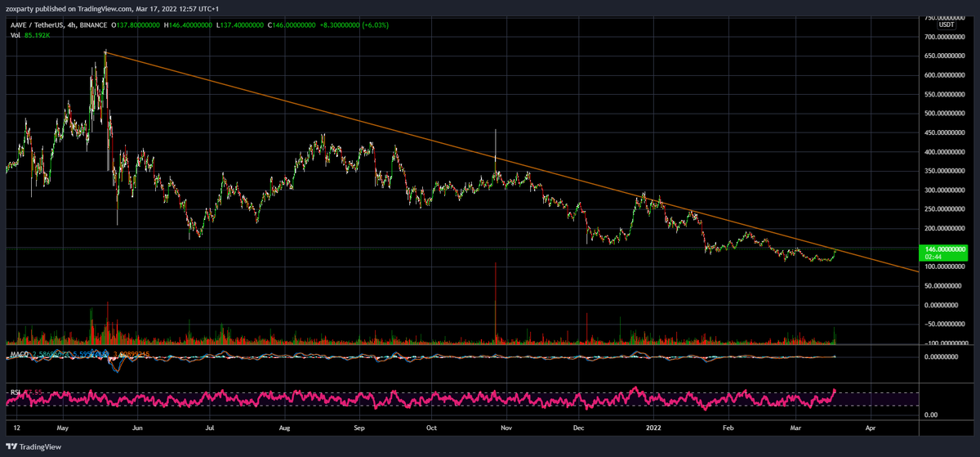
Task: Click the May label on time axis
Action: pos(65,427)
